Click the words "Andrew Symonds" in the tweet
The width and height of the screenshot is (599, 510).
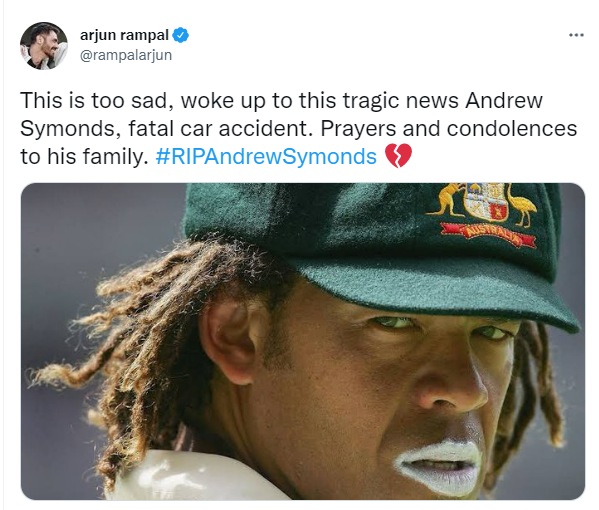coord(281,115)
